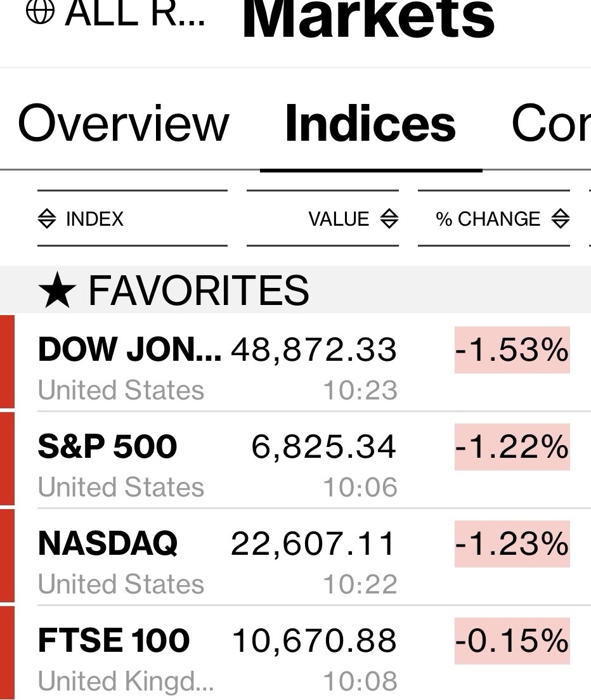Sort the table by % CHANGE column
Viewport: 591px width, 700px height.
point(488,219)
